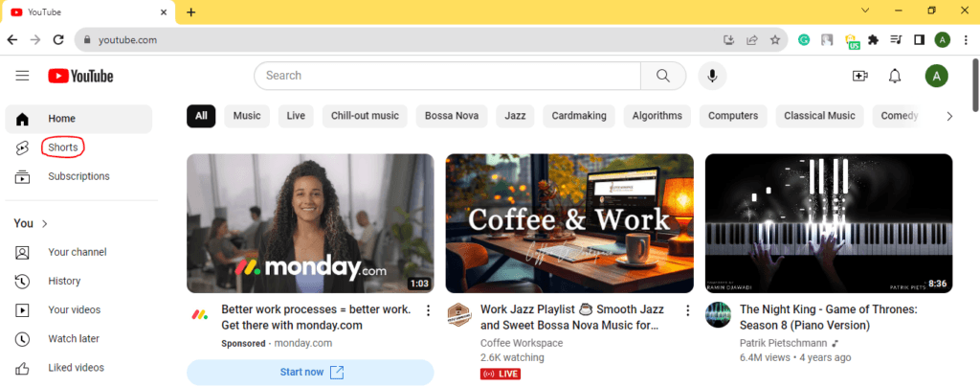Click the Coffee & Work thumbnail

point(569,223)
